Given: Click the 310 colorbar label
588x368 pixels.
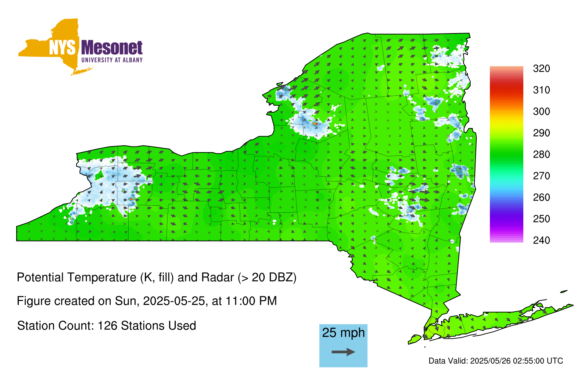Looking at the screenshot, I should pyautogui.click(x=541, y=90).
